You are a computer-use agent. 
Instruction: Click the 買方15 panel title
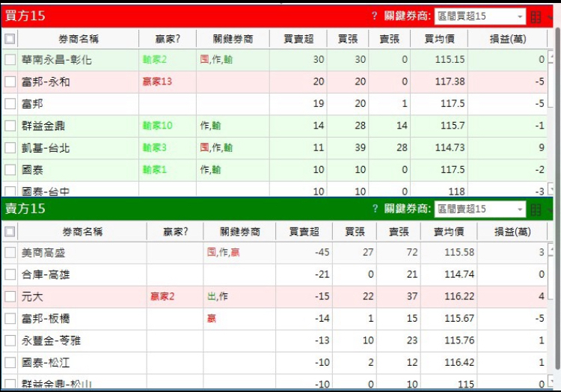(25, 16)
